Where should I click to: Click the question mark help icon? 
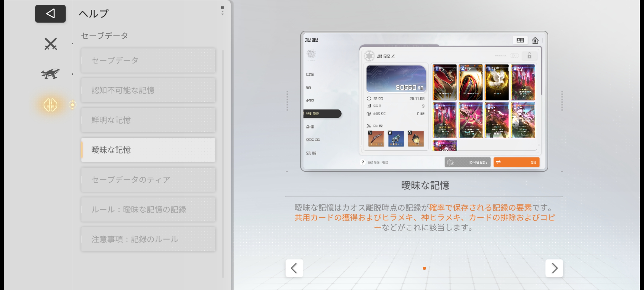pyautogui.click(x=363, y=162)
